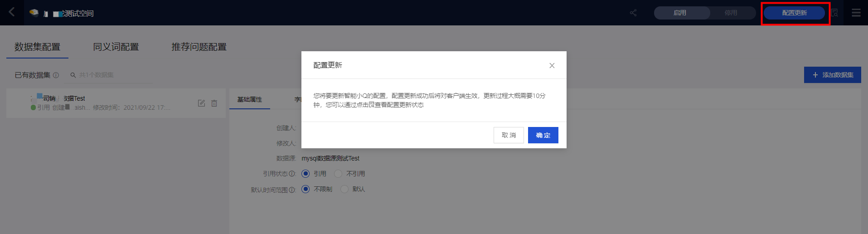Select the 不引用 radio button
This screenshot has width=868, height=234.
pyautogui.click(x=338, y=174)
